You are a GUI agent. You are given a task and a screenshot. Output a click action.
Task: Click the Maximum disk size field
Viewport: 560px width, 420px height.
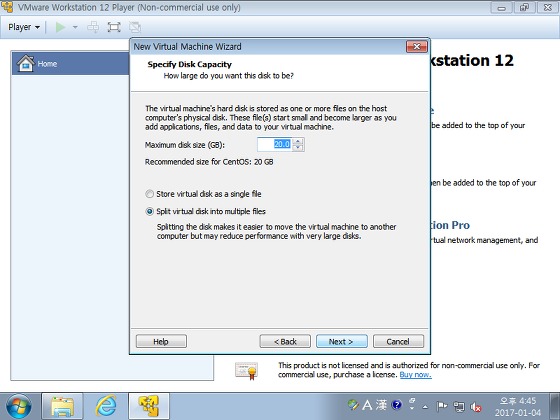[275, 144]
